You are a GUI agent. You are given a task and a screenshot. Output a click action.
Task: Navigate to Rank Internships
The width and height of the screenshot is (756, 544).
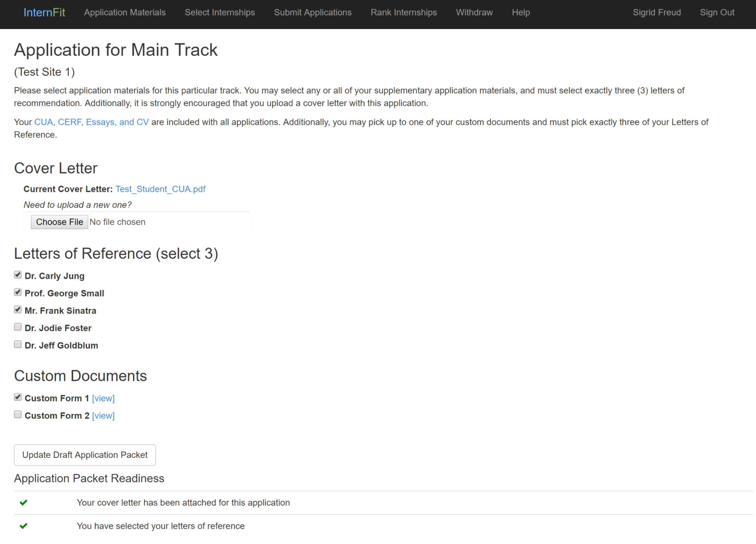click(x=404, y=13)
